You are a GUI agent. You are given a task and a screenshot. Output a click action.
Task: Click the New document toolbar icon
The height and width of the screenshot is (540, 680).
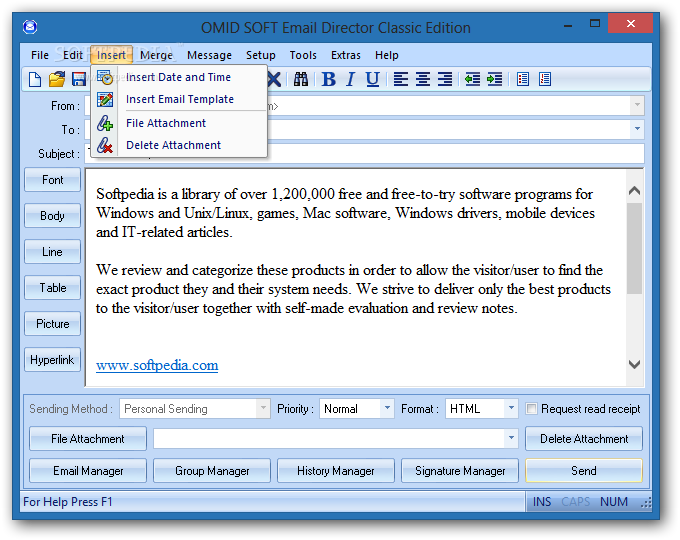pos(35,79)
